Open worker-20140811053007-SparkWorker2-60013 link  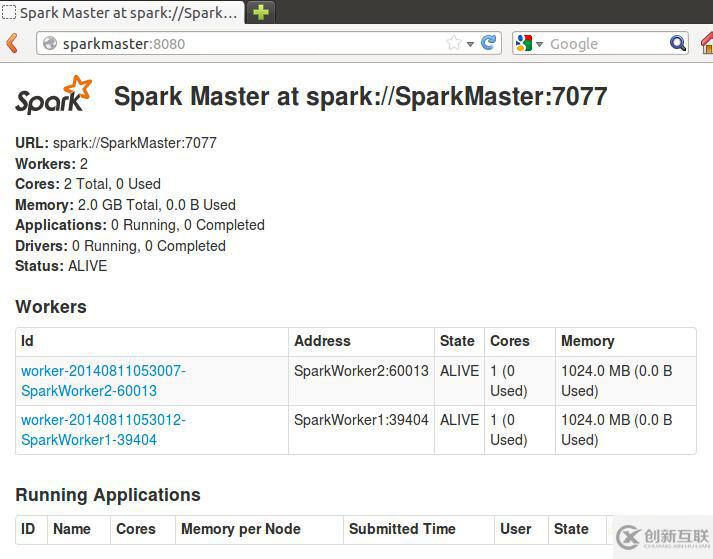click(104, 381)
